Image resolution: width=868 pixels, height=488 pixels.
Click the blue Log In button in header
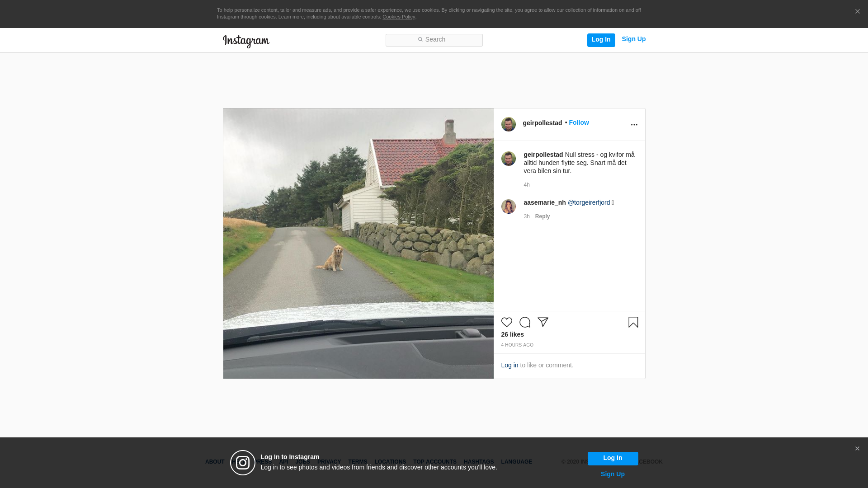[x=601, y=40]
